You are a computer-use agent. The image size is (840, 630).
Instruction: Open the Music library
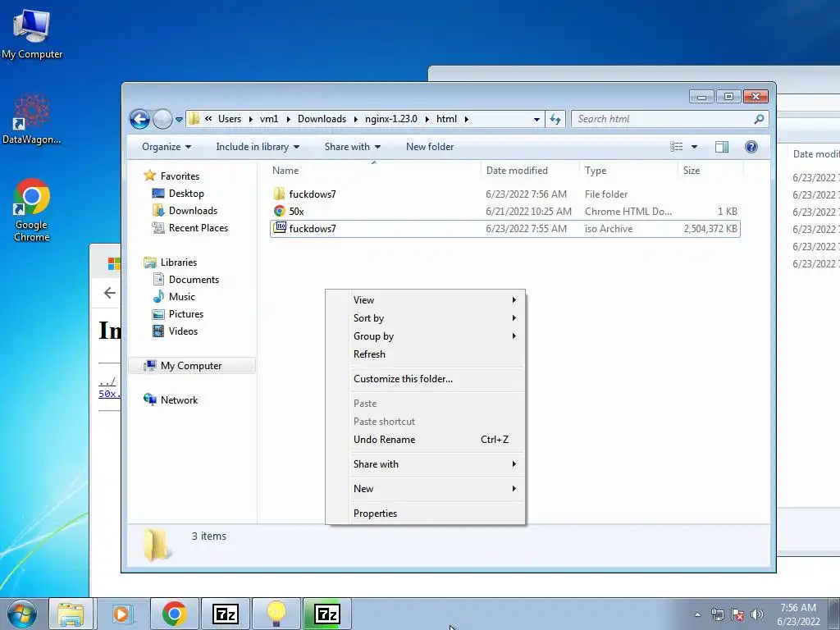(174, 296)
